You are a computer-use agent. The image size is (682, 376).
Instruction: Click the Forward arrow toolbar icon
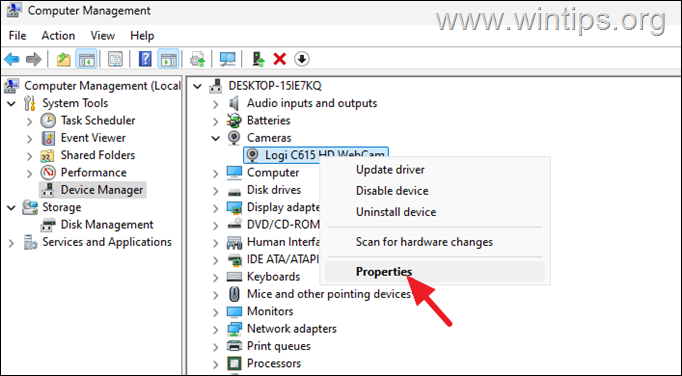(33, 59)
